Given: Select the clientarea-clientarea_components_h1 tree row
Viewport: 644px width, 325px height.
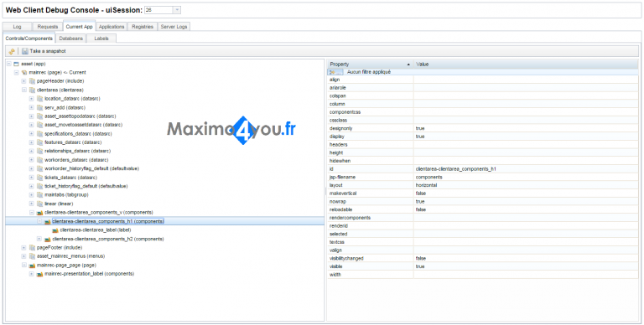Looking at the screenshot, I should (164, 221).
